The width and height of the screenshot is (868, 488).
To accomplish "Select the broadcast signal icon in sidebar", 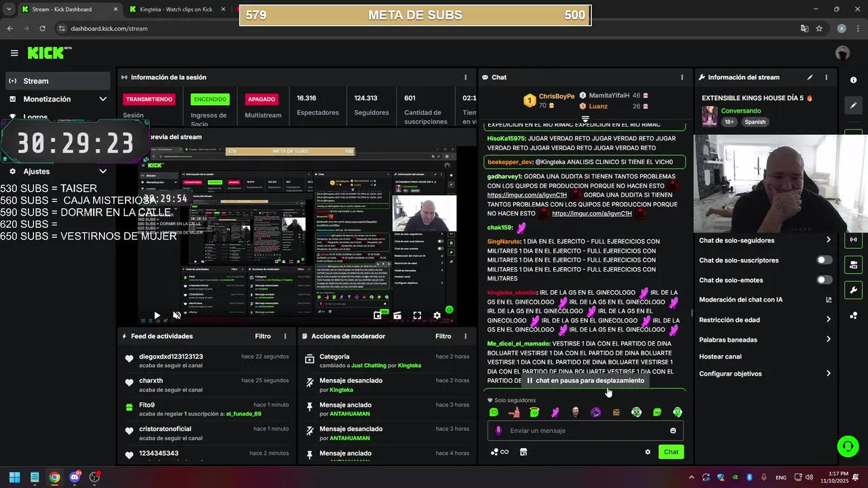I will pos(853,239).
